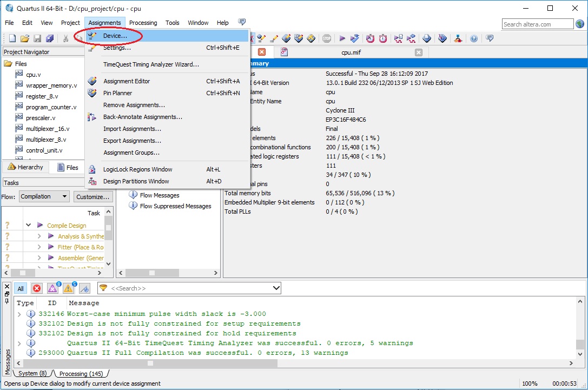
Task: Expand the Assembler task row
Action: [39, 257]
